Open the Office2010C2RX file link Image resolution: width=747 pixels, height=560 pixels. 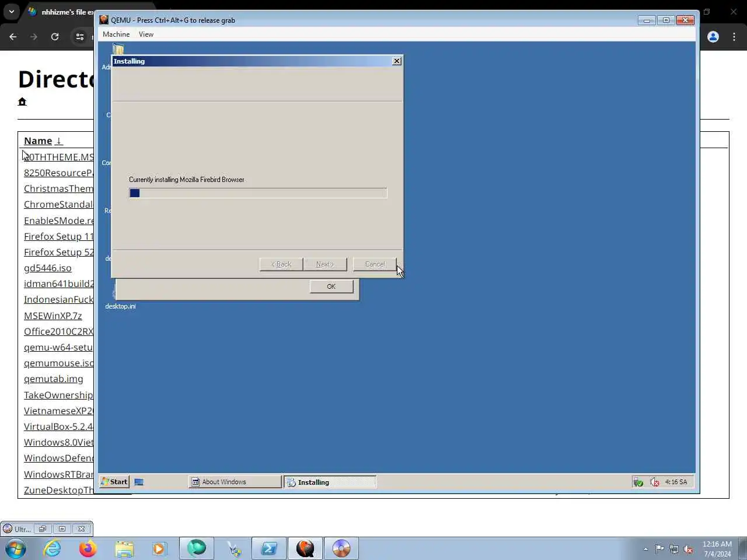pyautogui.click(x=58, y=331)
